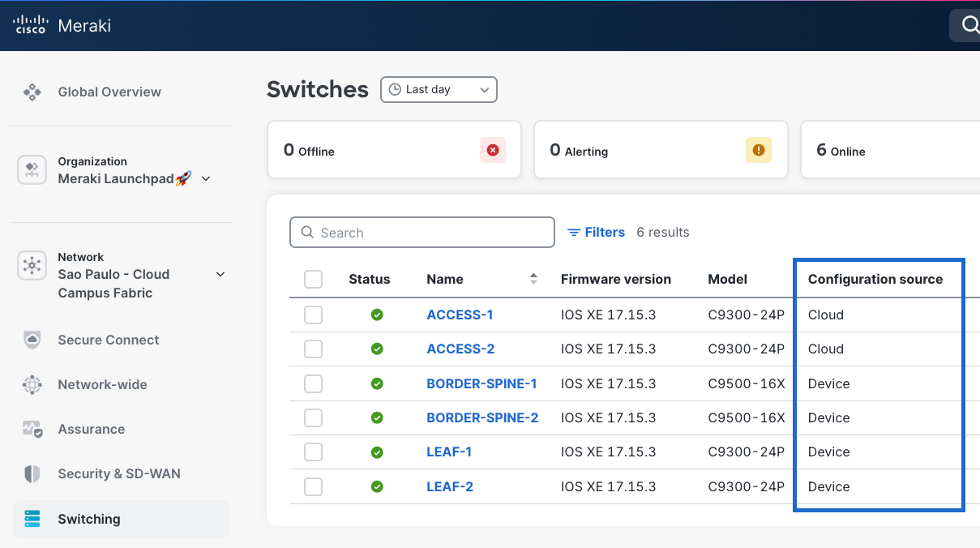
Task: Check the checkbox beside LEAF-2
Action: pyautogui.click(x=313, y=486)
